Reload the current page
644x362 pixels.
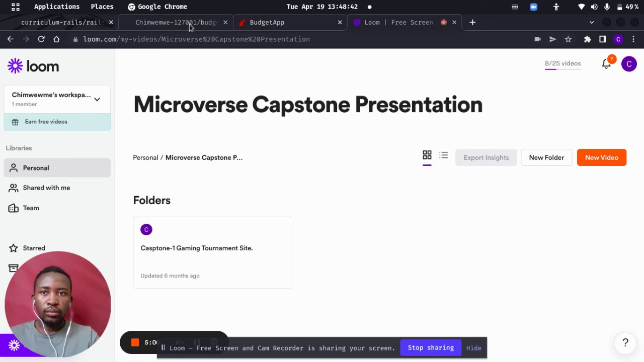point(41,39)
